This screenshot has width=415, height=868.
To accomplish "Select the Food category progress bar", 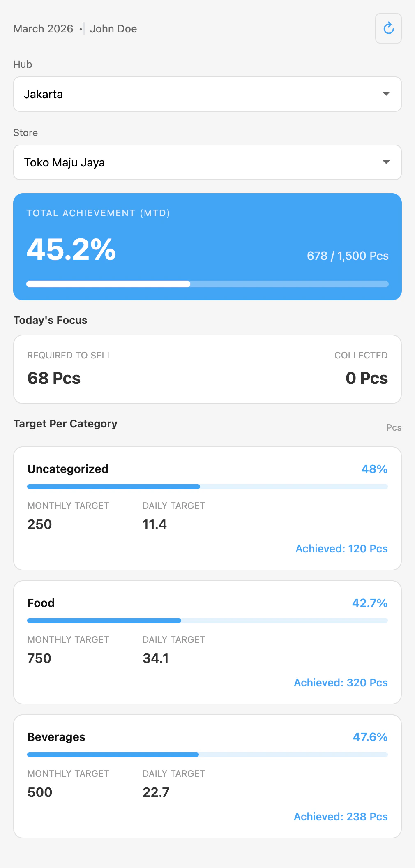I will (207, 620).
